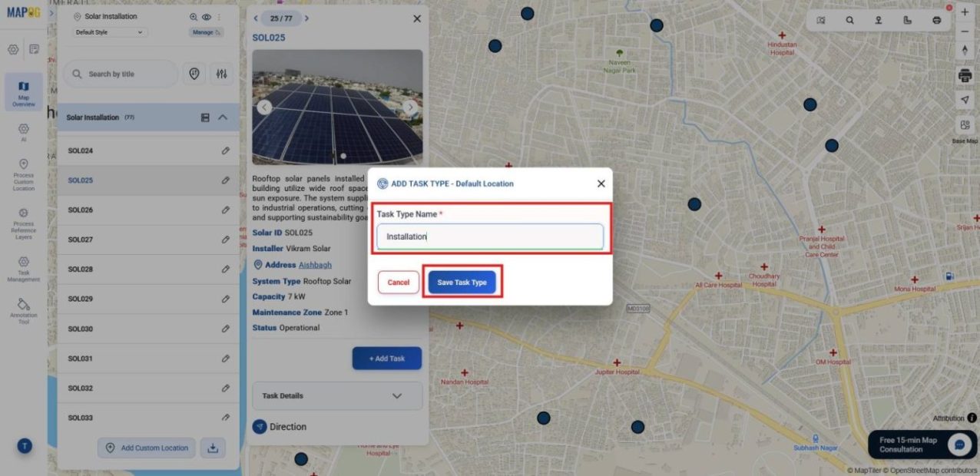Toggle the compass orientation control
The image size is (980, 476).
click(964, 49)
